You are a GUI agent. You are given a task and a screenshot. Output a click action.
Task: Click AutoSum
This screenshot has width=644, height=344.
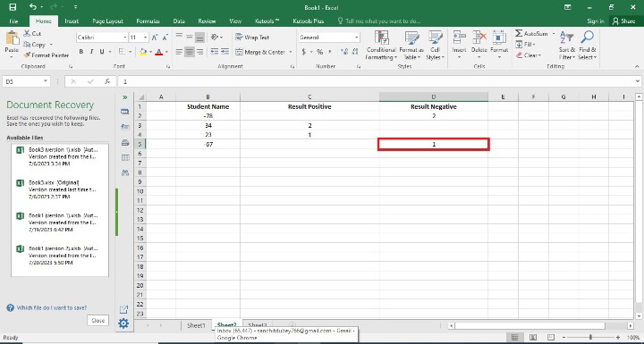click(x=532, y=34)
